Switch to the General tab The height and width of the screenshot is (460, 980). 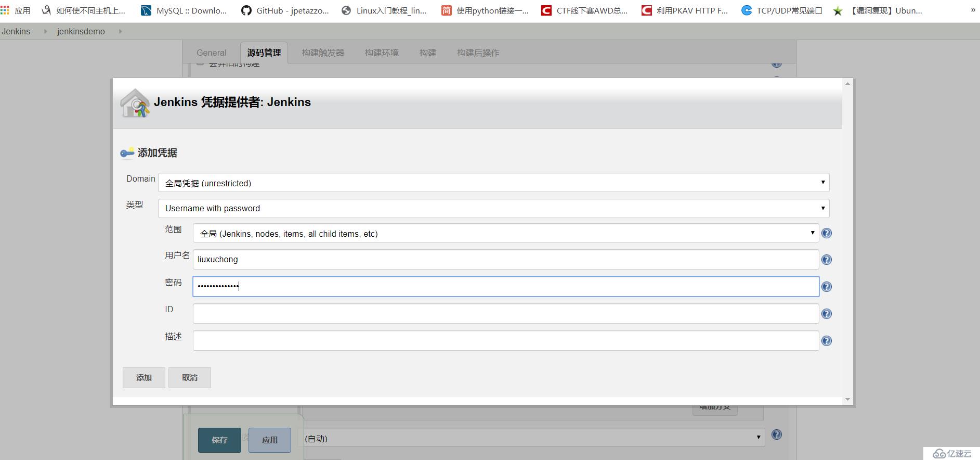212,53
